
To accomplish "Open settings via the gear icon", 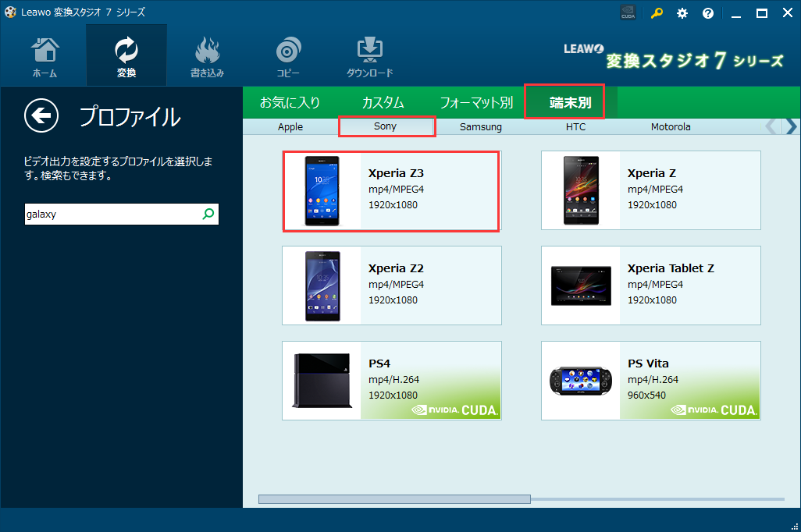I will point(682,12).
